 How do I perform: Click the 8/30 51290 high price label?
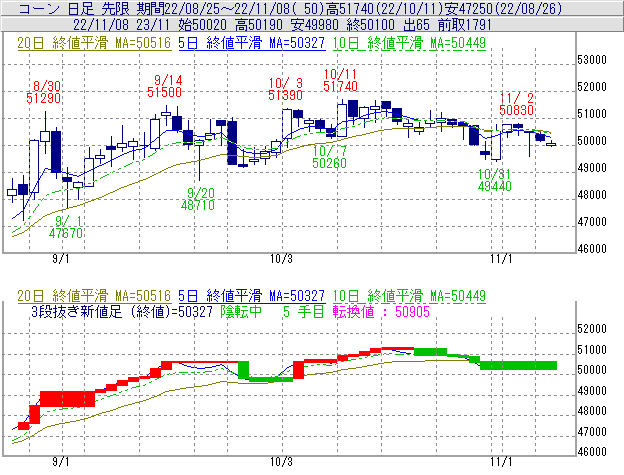(44, 92)
